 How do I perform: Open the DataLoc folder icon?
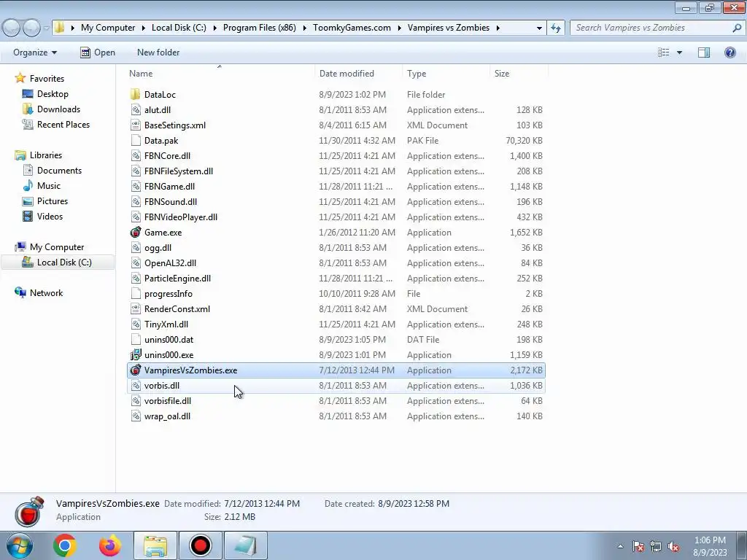[x=135, y=94]
